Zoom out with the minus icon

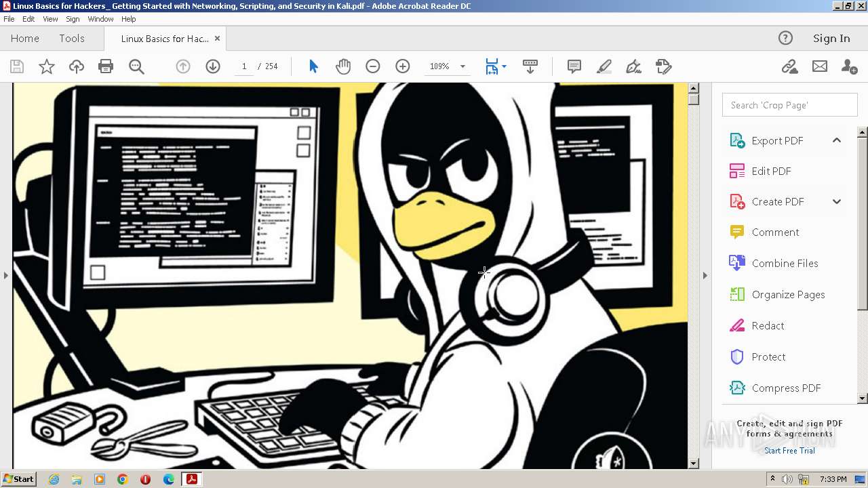(x=372, y=66)
